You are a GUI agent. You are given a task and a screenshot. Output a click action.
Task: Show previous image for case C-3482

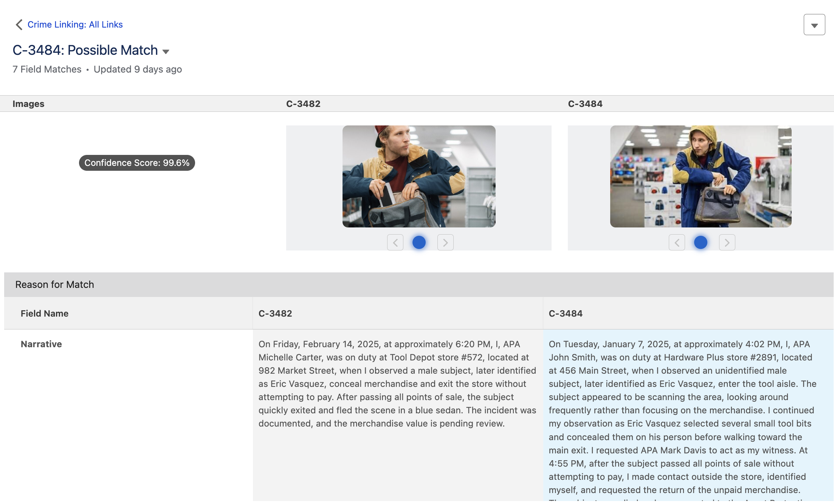395,243
